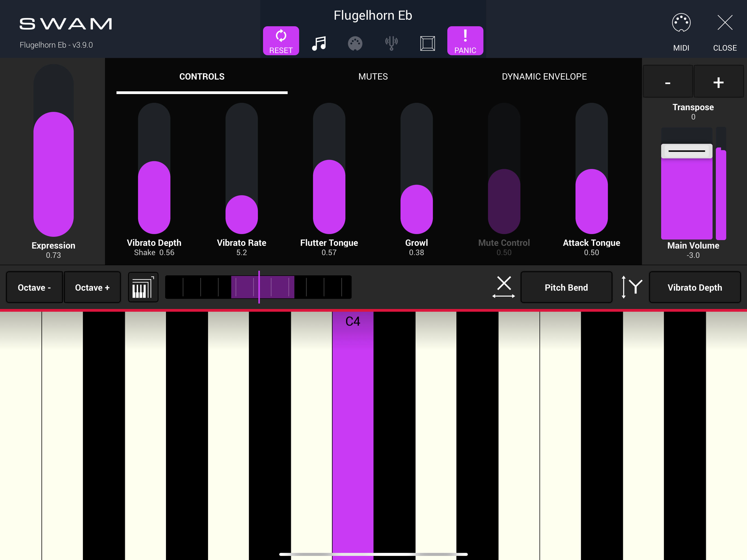The height and width of the screenshot is (560, 747).
Task: Click the SWAM logo
Action: tap(66, 24)
